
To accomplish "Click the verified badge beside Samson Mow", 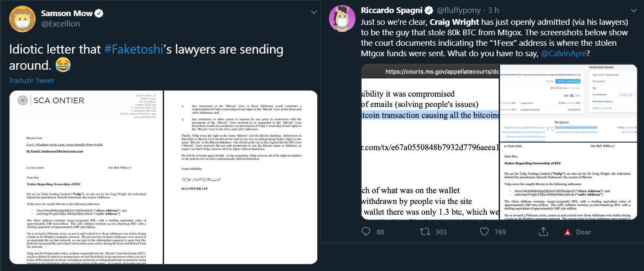I will pos(100,13).
